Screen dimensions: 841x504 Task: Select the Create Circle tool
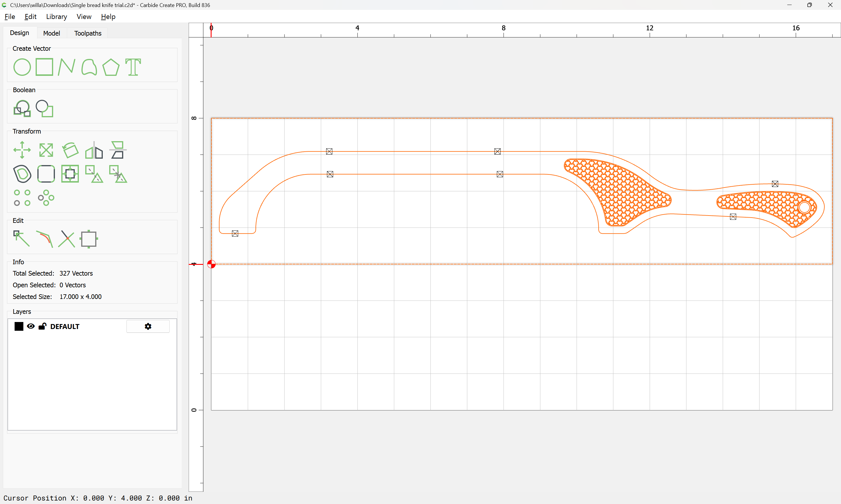pyautogui.click(x=22, y=67)
